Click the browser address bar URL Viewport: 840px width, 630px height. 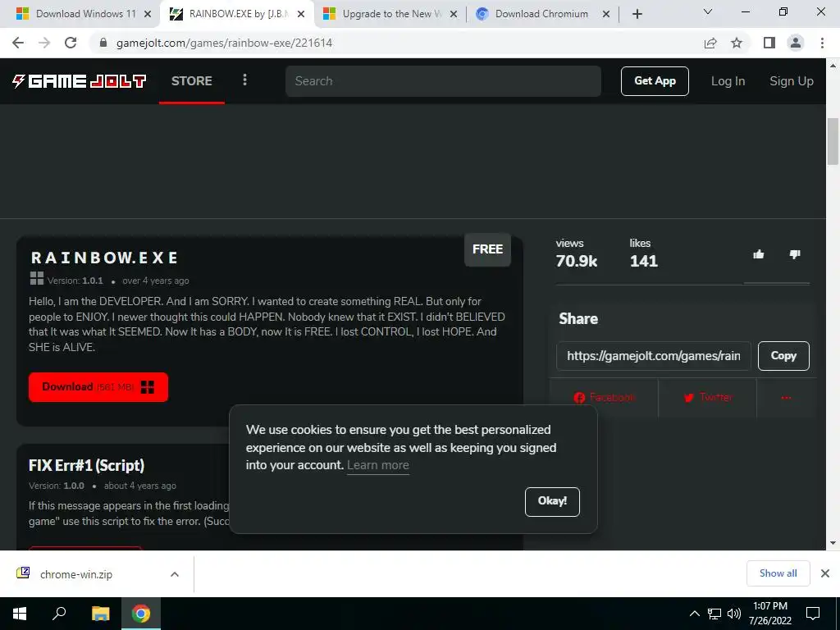(x=224, y=43)
